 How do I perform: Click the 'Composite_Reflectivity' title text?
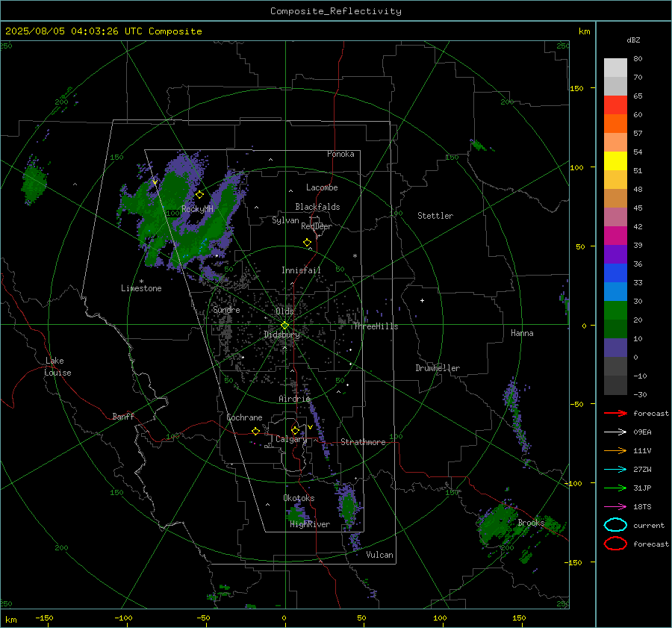336,11
